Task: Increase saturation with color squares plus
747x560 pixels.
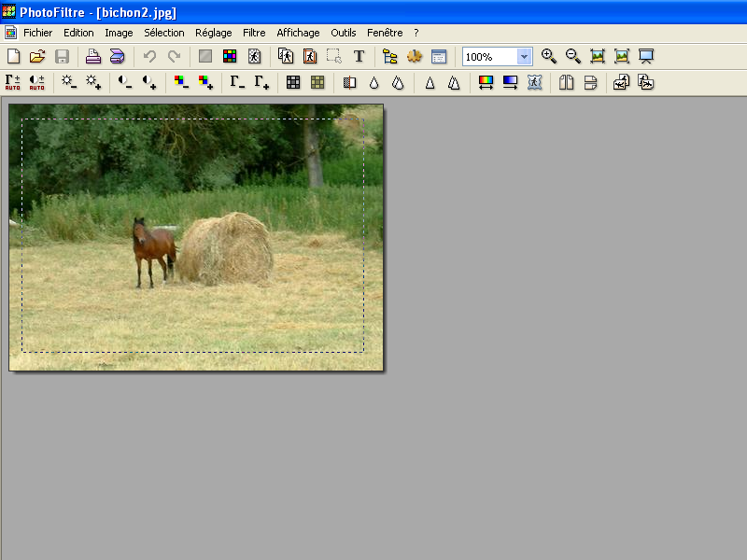Action: pyautogui.click(x=205, y=82)
